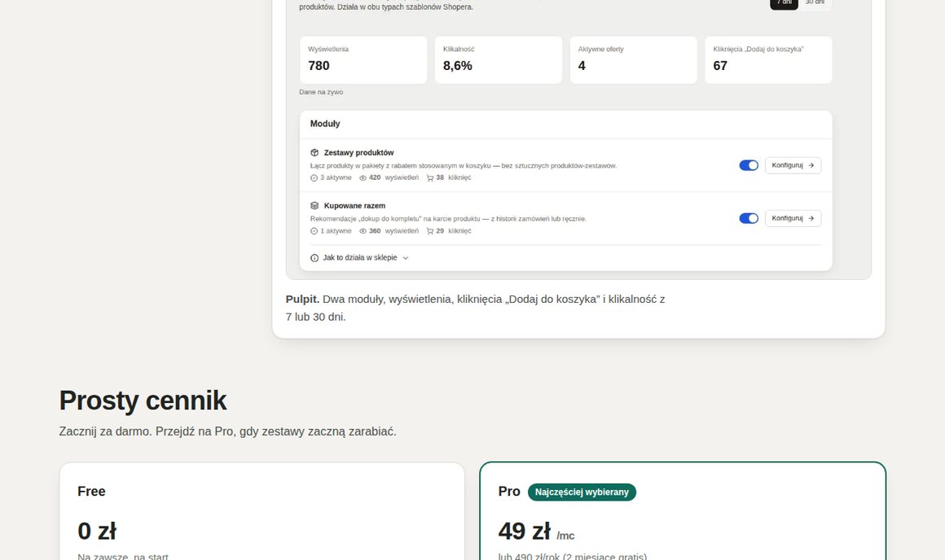Select the Wyświetlenia stat card label
945x560 pixels.
tap(327, 50)
